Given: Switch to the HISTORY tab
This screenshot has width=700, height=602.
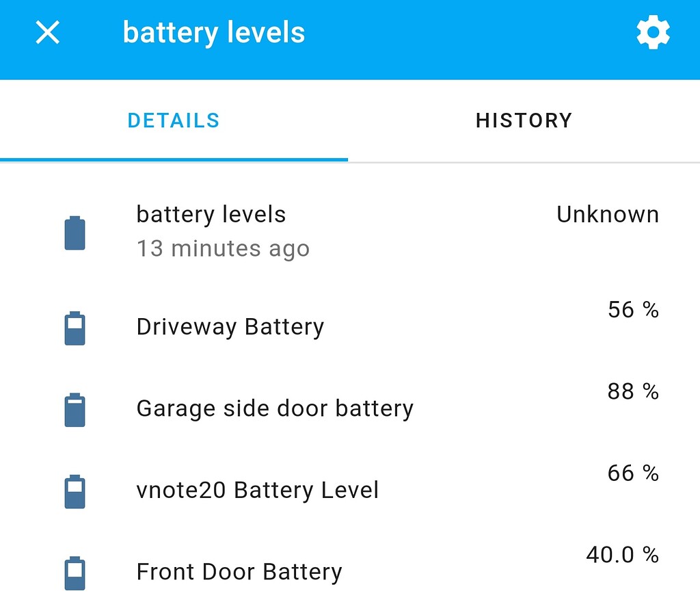Looking at the screenshot, I should point(524,120).
